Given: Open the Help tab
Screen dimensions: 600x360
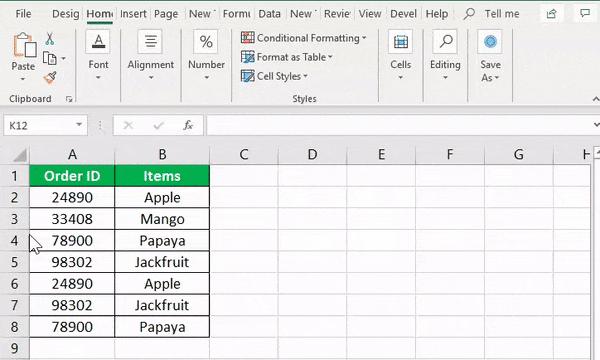Looking at the screenshot, I should pyautogui.click(x=437, y=14).
